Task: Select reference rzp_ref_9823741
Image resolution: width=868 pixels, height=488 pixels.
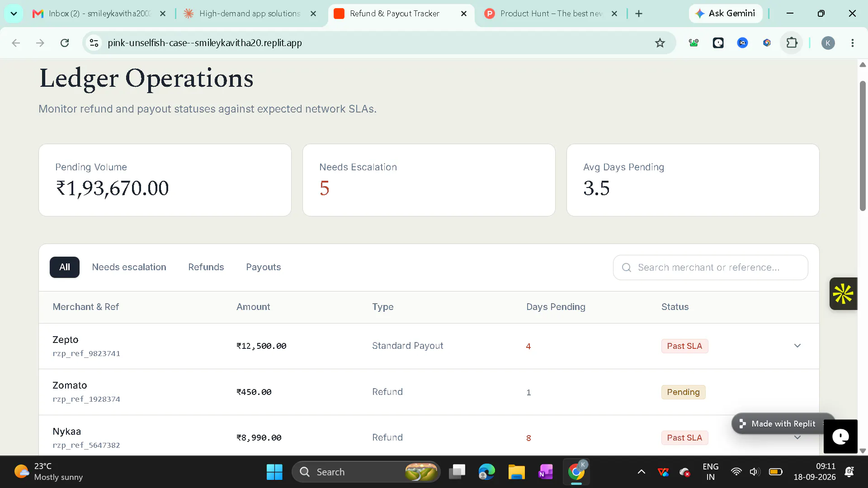Action: (86, 353)
